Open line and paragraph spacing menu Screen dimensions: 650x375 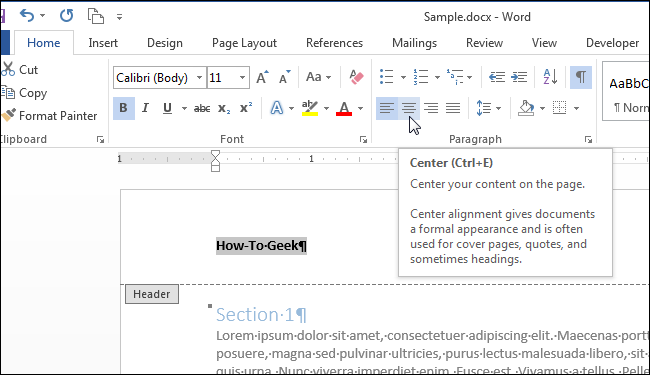pos(489,109)
